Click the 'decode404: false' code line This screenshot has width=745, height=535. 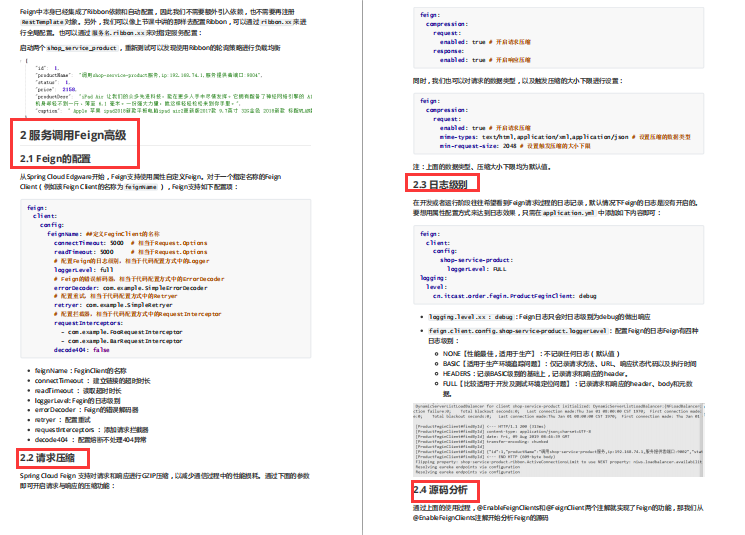82,350
